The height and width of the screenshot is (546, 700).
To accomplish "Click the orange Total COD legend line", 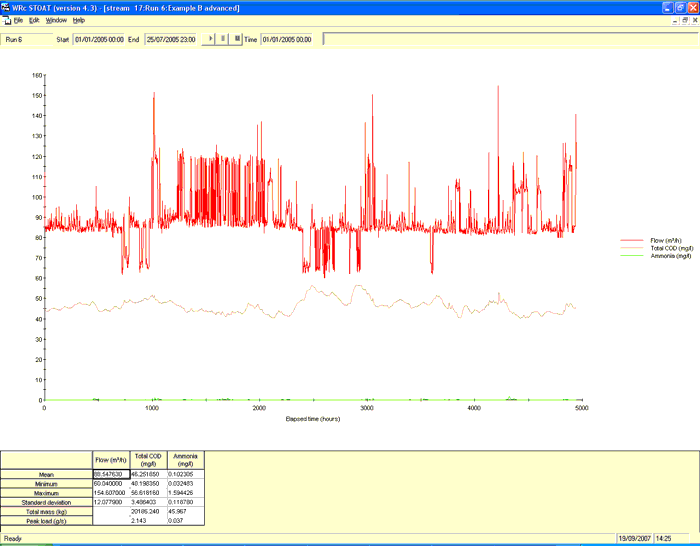I will point(632,248).
